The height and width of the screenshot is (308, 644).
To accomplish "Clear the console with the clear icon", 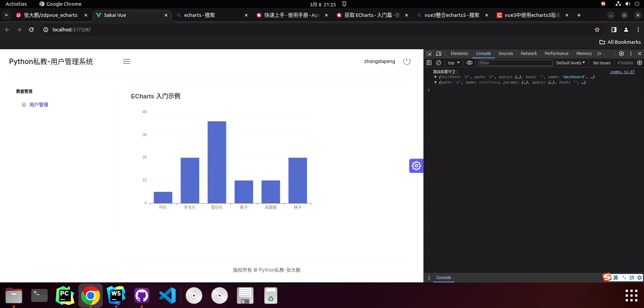I will point(439,63).
